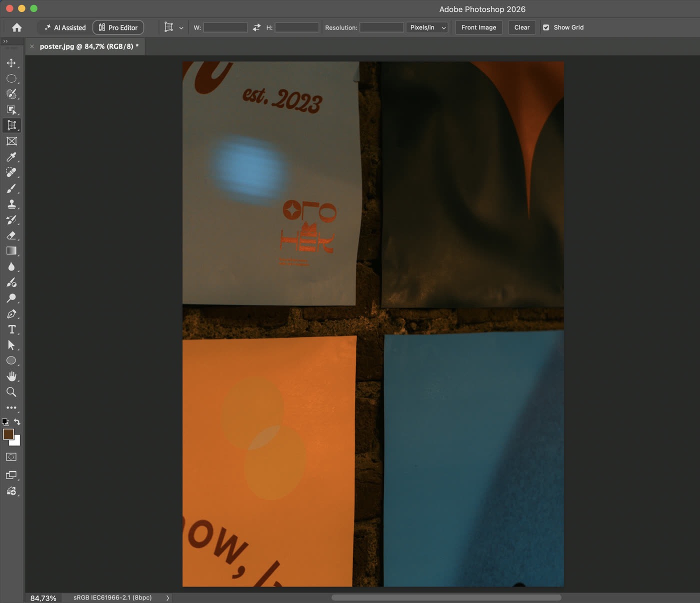Select the Ellipse shape tool
The width and height of the screenshot is (700, 603).
pos(11,360)
